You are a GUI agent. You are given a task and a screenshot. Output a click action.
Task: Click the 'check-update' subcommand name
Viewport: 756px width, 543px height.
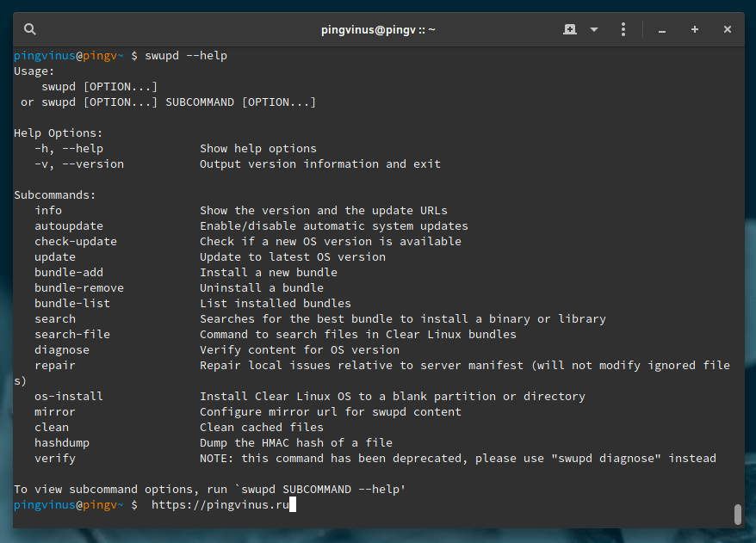pyautogui.click(x=76, y=242)
